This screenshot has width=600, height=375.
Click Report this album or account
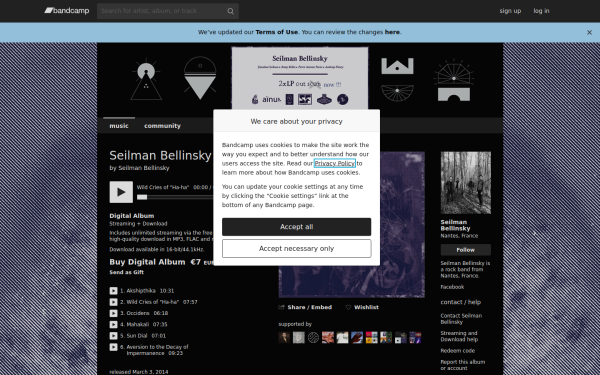click(463, 365)
